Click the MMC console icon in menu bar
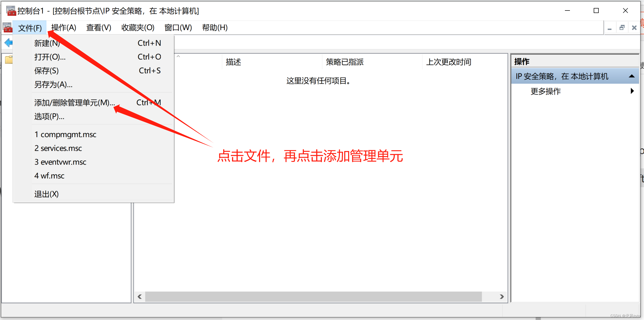The width and height of the screenshot is (644, 320). [x=7, y=28]
